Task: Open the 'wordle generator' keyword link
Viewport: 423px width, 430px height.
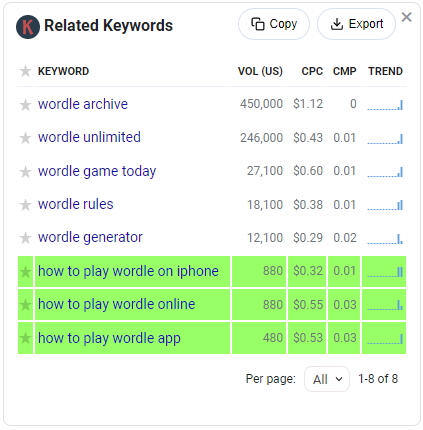Action: click(x=90, y=237)
